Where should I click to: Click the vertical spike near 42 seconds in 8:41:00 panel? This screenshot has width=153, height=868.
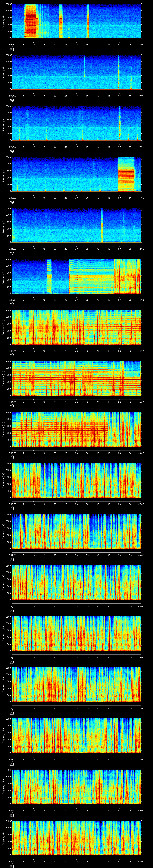click(x=102, y=225)
